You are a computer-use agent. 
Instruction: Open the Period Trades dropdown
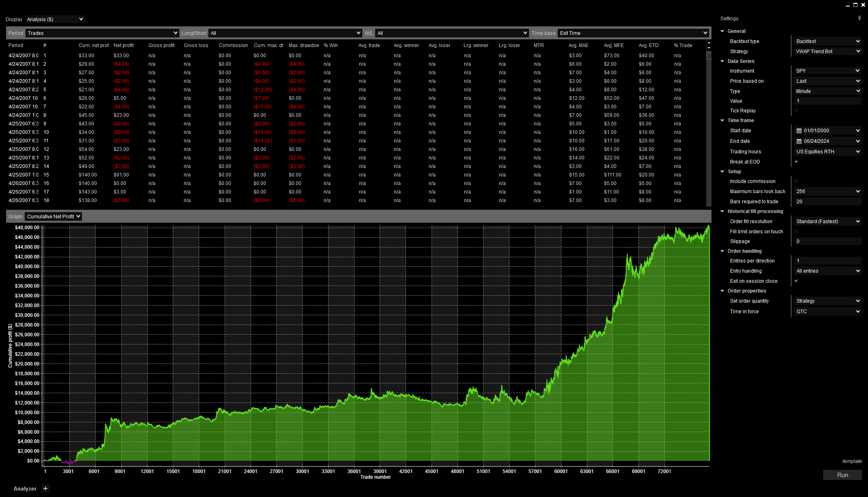[102, 33]
